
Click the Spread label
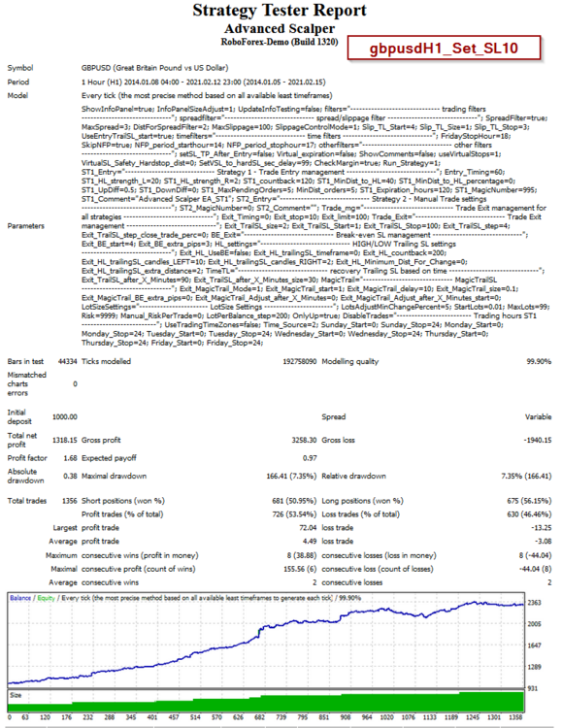click(334, 417)
